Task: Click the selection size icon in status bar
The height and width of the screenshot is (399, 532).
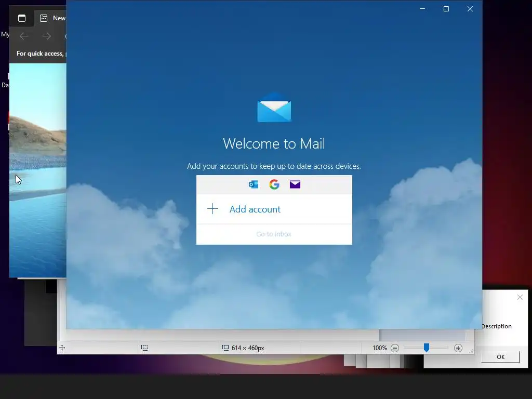Action: tap(144, 348)
